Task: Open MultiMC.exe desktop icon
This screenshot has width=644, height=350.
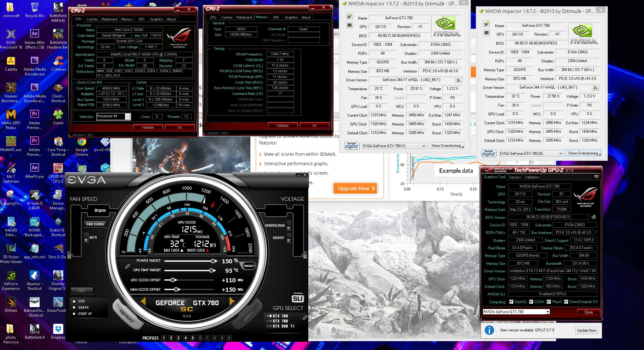Action: (x=11, y=144)
